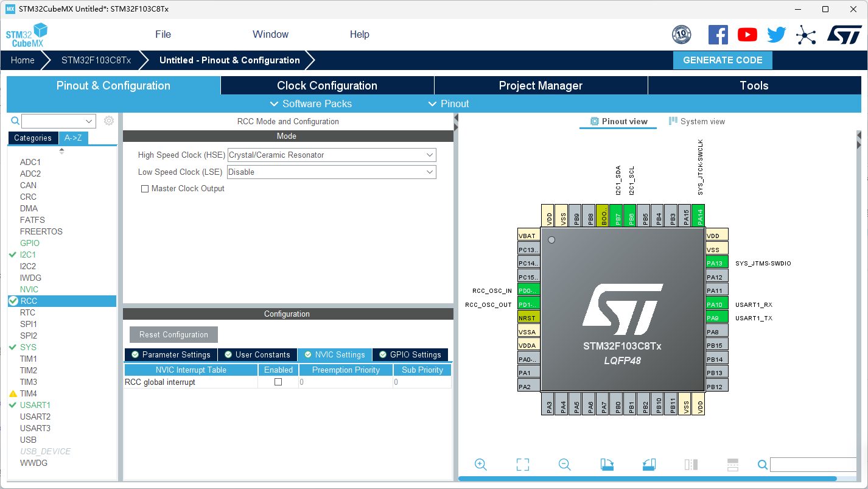Click the Preemption Priority column header
This screenshot has height=489, width=868.
coord(346,370)
